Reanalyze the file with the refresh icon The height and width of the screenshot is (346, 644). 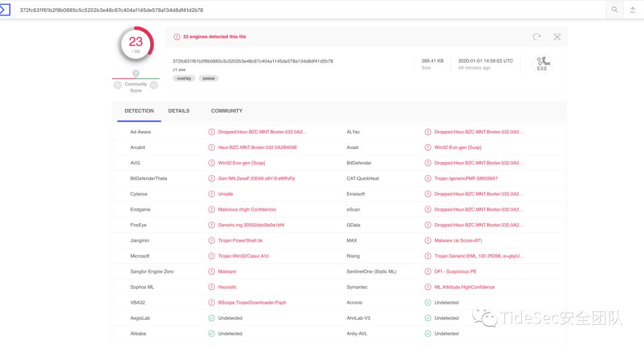coord(537,37)
